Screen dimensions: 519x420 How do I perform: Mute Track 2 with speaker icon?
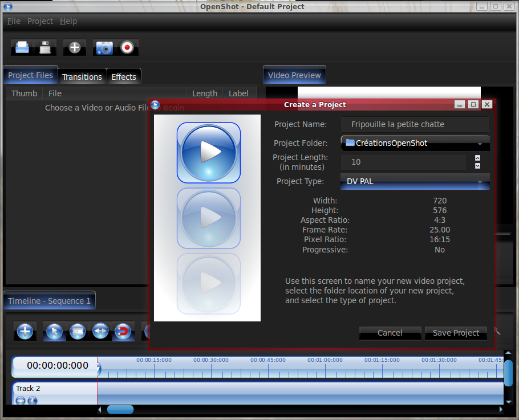point(33,400)
